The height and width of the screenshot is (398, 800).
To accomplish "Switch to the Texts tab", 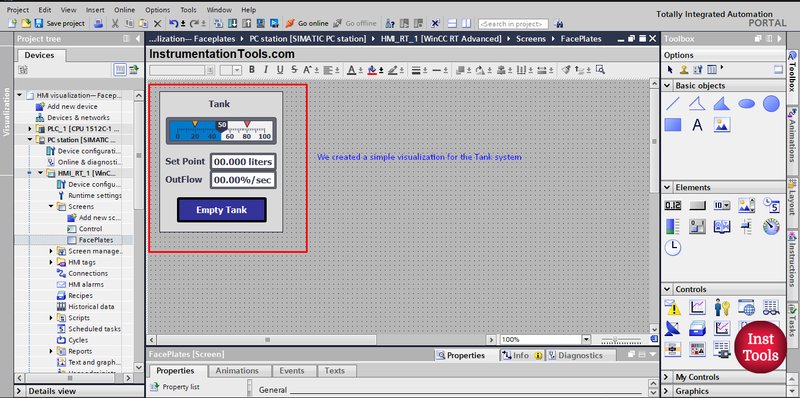I will [x=334, y=370].
